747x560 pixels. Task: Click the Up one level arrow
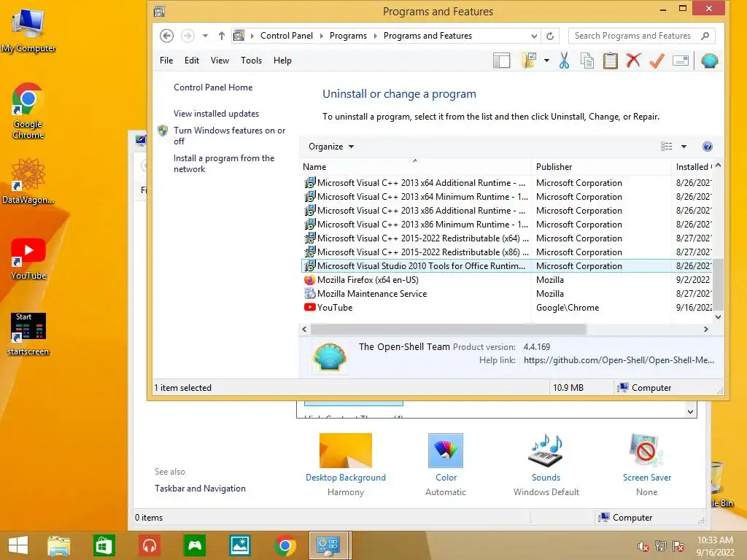tap(222, 36)
